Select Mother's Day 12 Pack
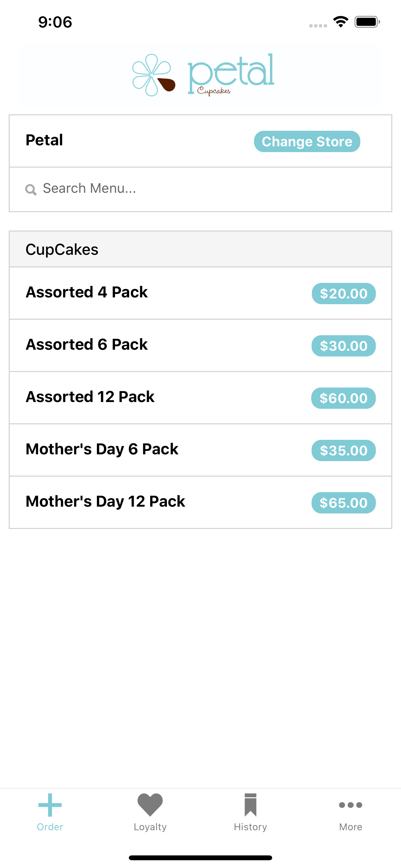This screenshot has height=868, width=401. coord(200,502)
